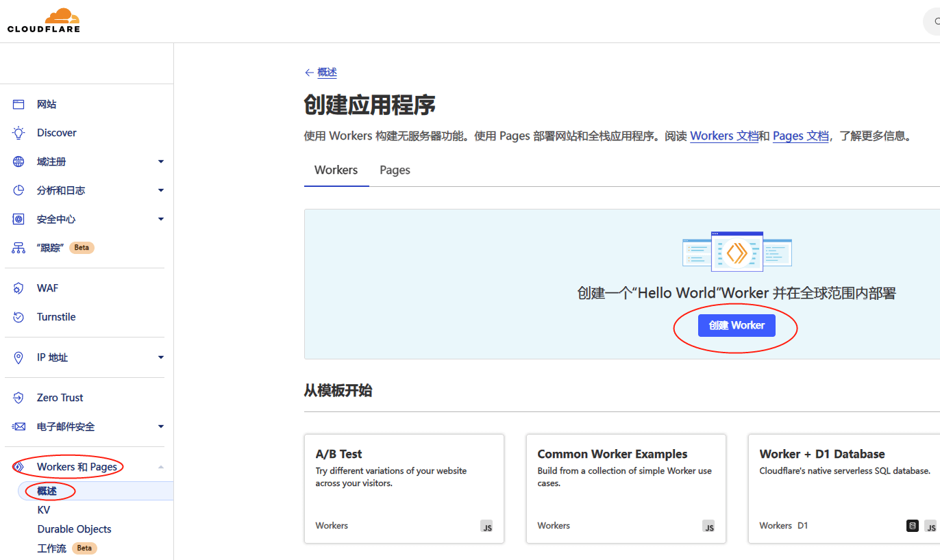
Task: Click the 安全中心 sidebar icon
Action: click(18, 219)
